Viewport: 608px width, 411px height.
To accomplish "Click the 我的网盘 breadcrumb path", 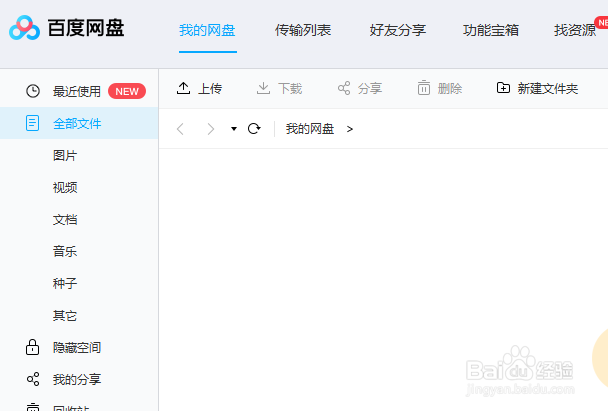I will [310, 129].
